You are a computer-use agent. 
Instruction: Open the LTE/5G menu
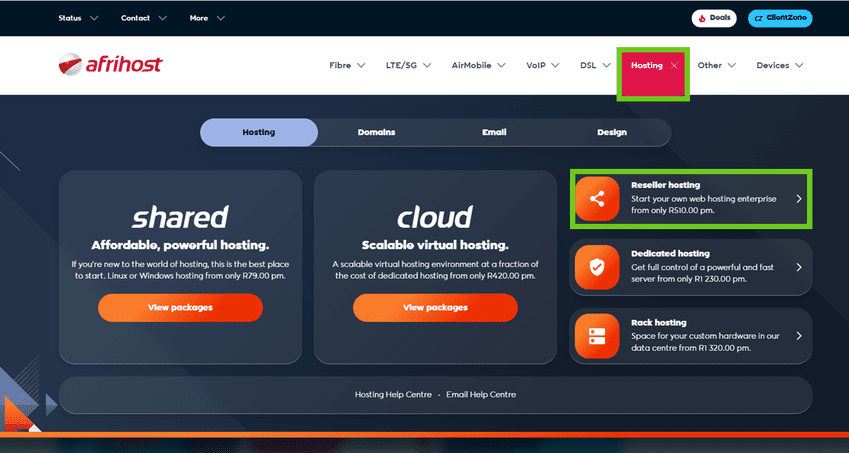408,66
